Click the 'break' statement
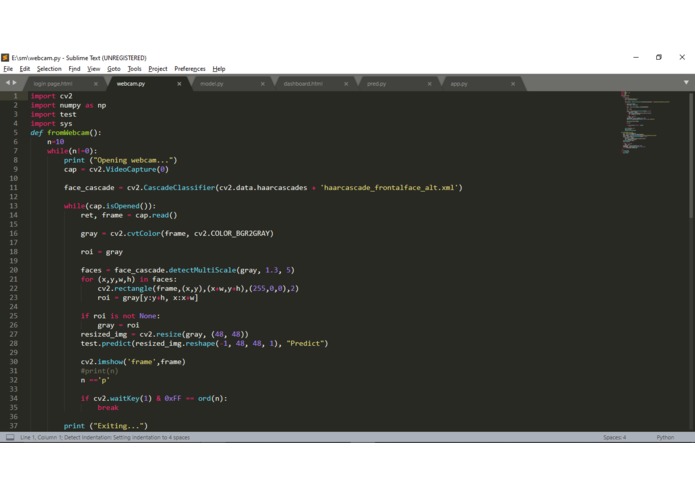Image resolution: width=695 pixels, height=494 pixels. coord(108,408)
